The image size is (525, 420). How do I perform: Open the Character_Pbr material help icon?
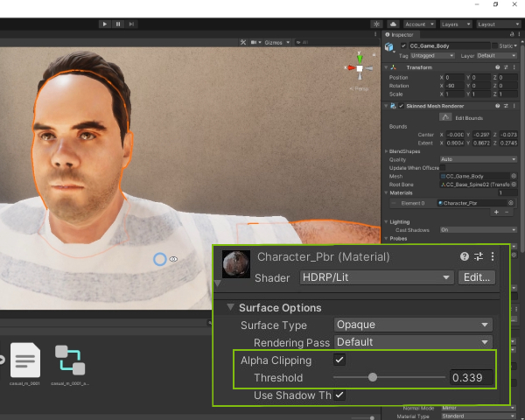coord(465,257)
